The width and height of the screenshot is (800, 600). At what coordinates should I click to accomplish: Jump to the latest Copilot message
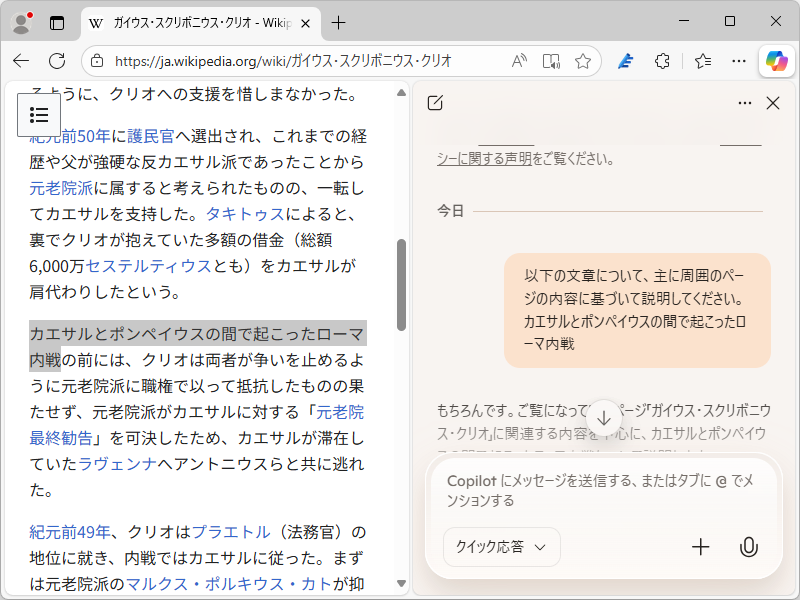pyautogui.click(x=603, y=417)
